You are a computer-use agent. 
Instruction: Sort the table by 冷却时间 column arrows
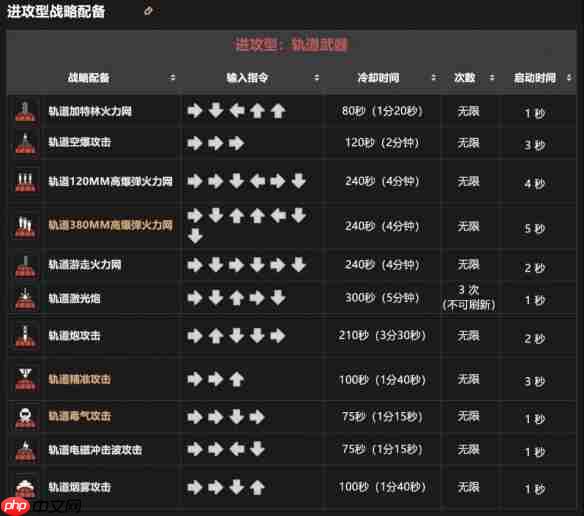coord(434,77)
